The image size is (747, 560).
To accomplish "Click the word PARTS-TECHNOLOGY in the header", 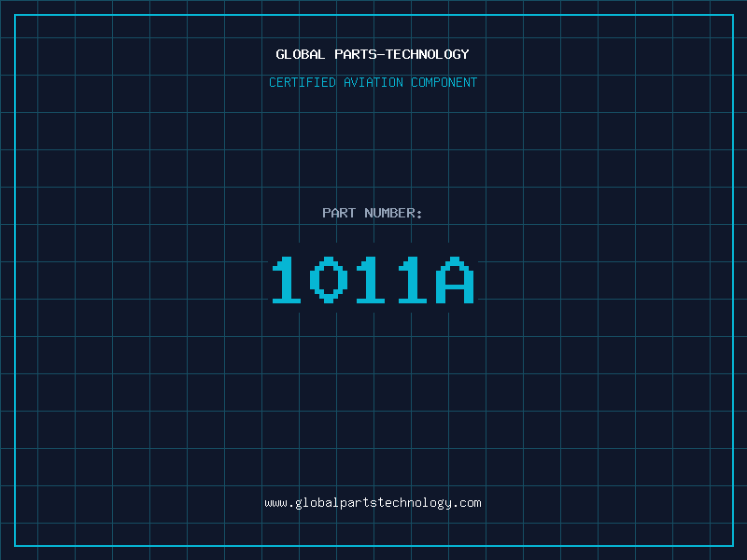I will (402, 54).
